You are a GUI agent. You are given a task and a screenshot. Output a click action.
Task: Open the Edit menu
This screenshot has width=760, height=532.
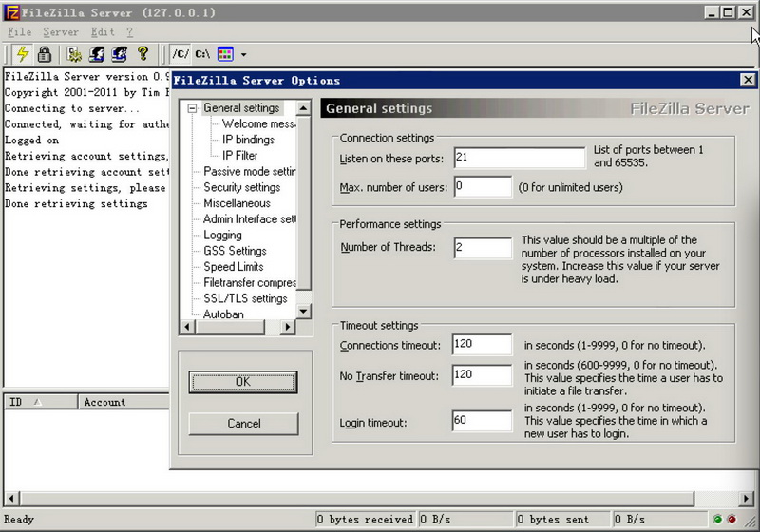point(102,32)
